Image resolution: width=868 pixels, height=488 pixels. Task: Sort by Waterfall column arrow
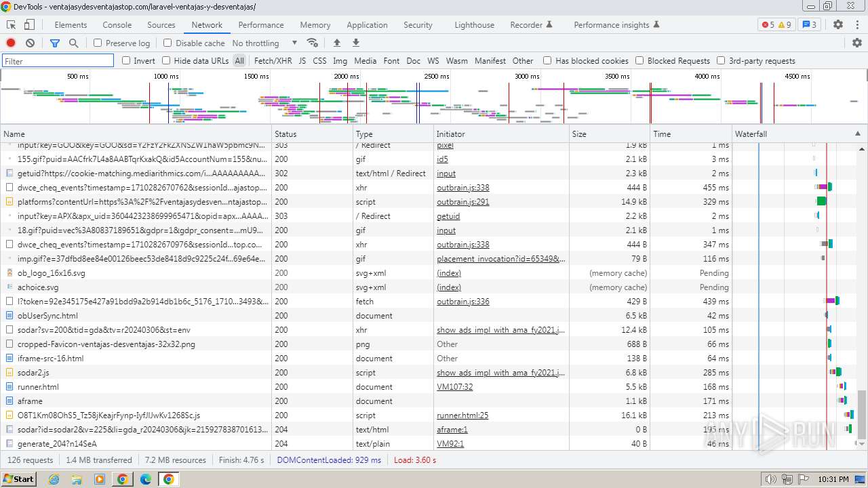tap(858, 134)
